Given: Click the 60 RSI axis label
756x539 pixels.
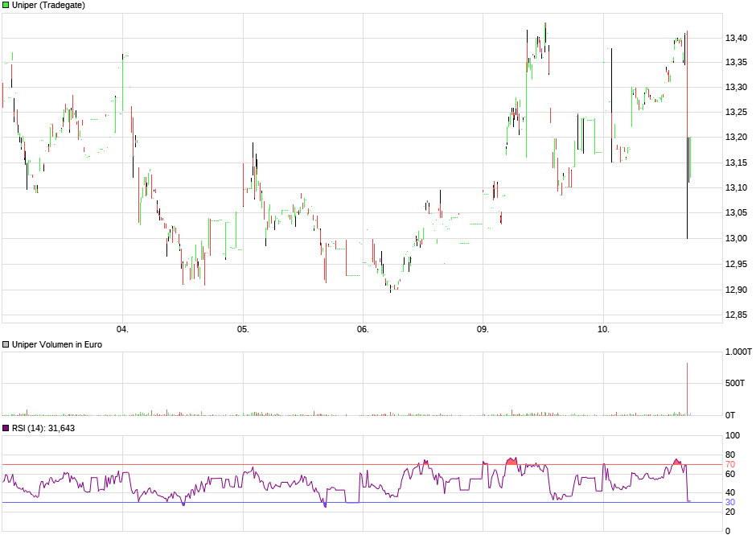Looking at the screenshot, I should [730, 474].
